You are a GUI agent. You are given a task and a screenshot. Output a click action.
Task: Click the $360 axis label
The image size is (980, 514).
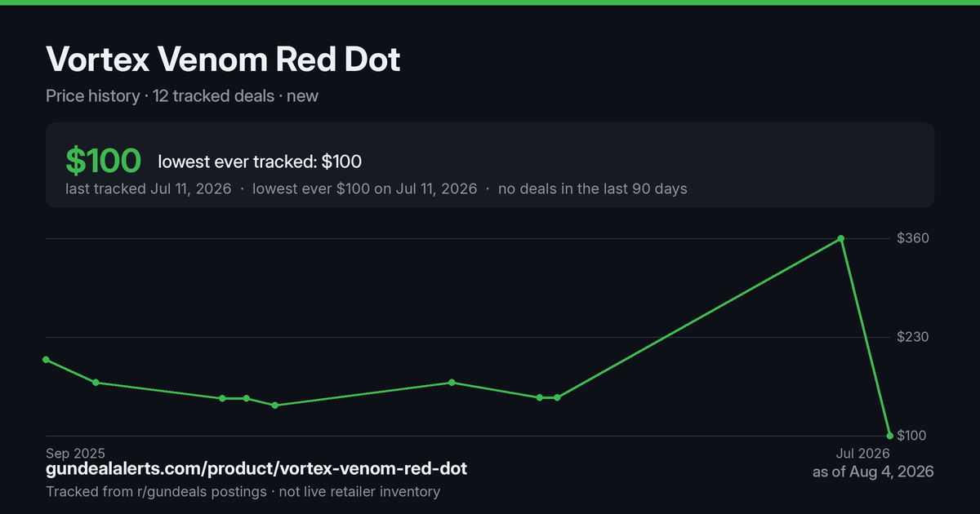tap(913, 238)
